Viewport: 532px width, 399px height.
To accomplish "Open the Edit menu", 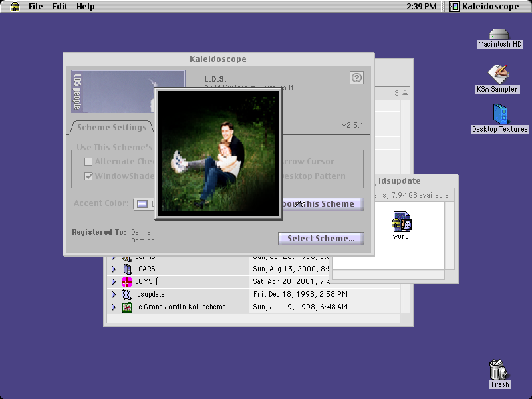I will [60, 7].
